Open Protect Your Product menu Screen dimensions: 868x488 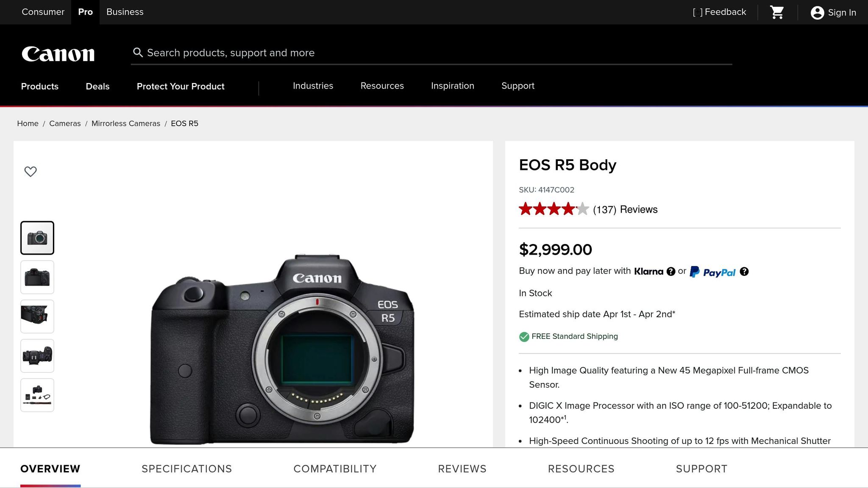(x=181, y=86)
